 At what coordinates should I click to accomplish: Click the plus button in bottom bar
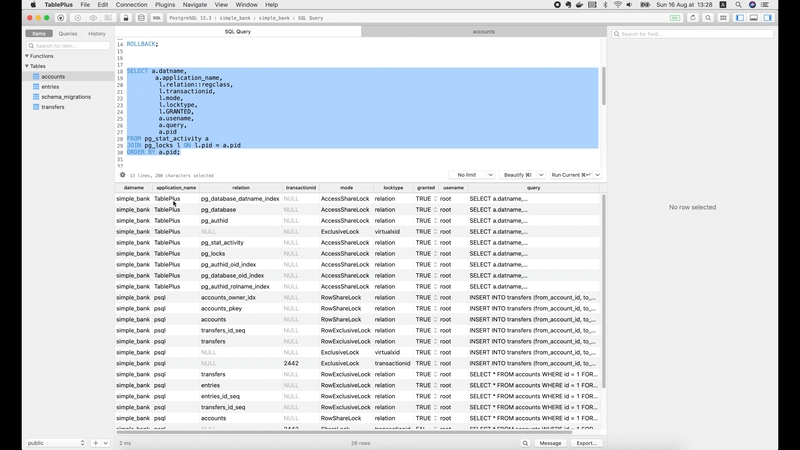click(96, 442)
